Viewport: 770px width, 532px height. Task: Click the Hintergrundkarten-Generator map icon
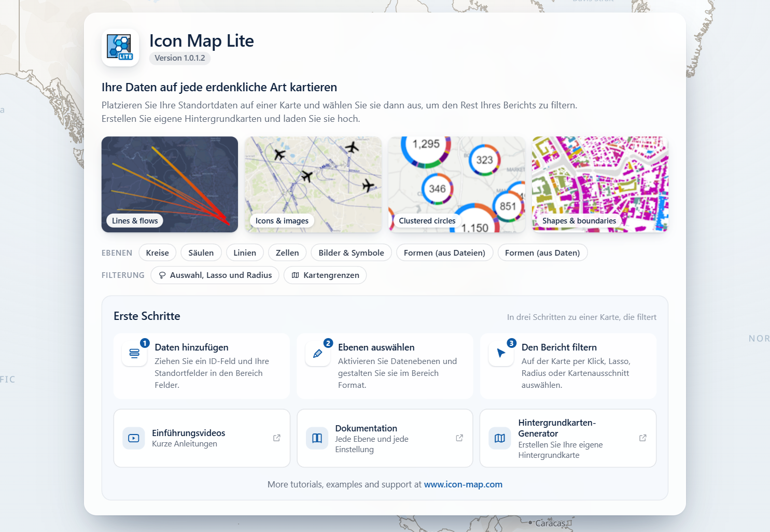500,438
